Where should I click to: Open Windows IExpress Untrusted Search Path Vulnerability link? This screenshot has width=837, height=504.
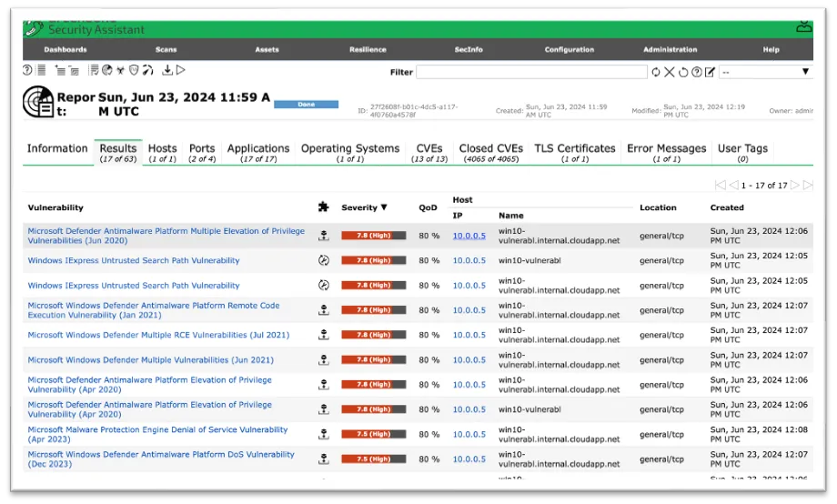[134, 261]
